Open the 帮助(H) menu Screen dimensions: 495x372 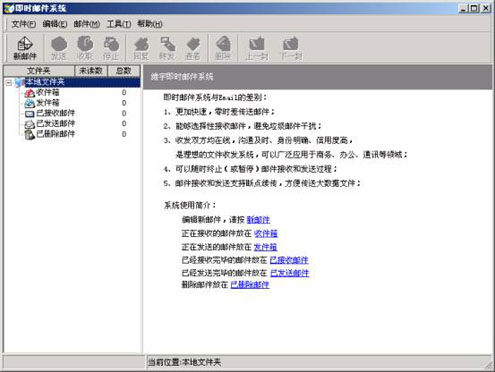[150, 24]
